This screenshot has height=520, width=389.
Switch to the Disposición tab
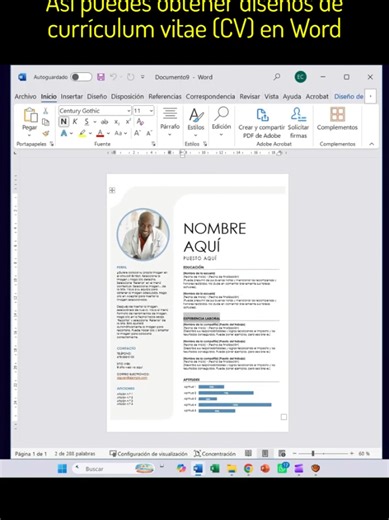[x=127, y=96]
